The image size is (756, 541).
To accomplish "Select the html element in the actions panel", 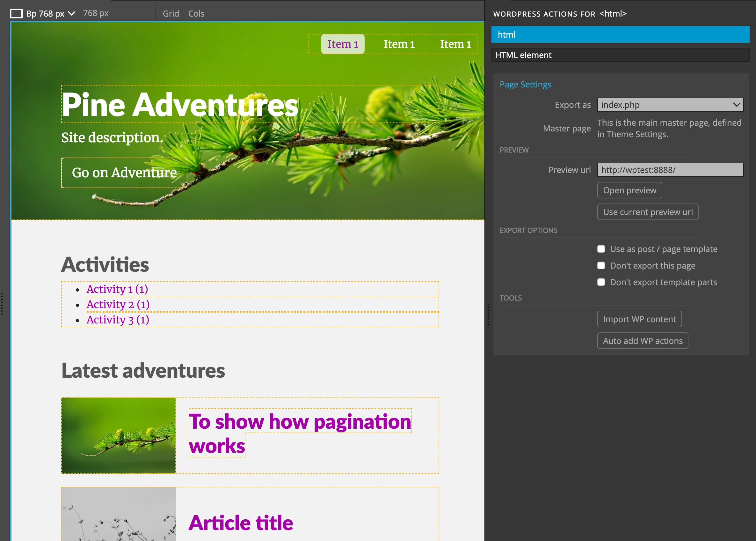I will click(620, 34).
